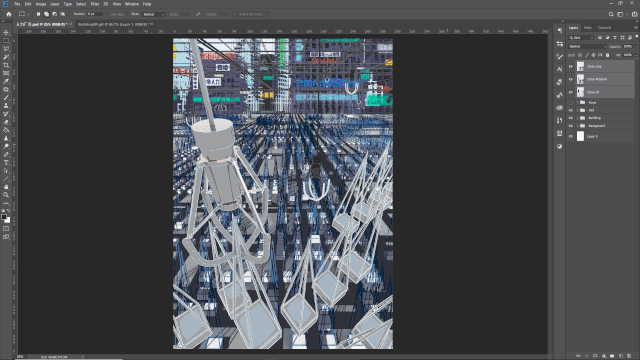The image size is (640, 360).
Task: Select the Brush tool
Action: coord(6,98)
